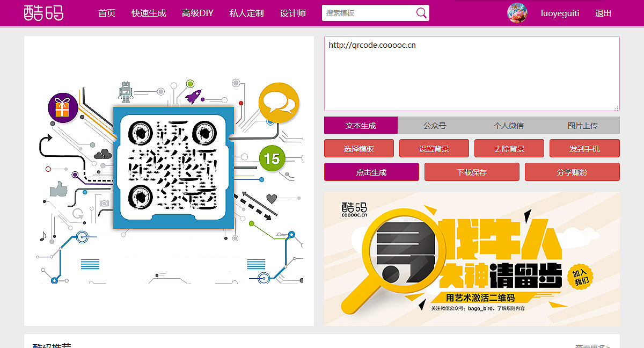The width and height of the screenshot is (644, 348).
Task: Click the search magnifier icon
Action: click(x=421, y=13)
